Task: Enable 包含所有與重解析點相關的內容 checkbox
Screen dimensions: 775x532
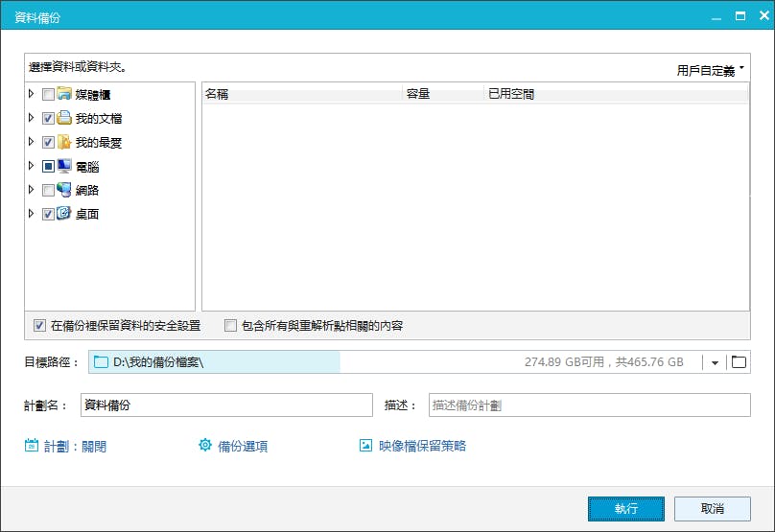Action: pyautogui.click(x=230, y=326)
